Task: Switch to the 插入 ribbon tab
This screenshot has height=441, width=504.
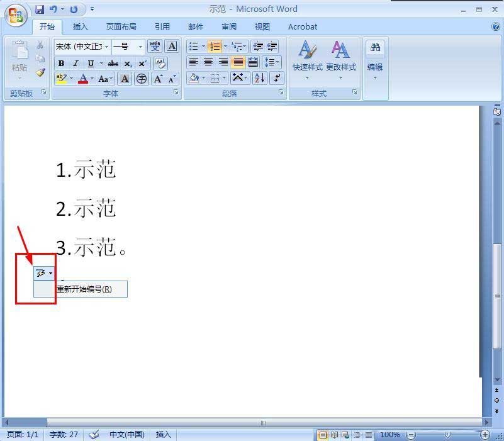Action: 81,27
